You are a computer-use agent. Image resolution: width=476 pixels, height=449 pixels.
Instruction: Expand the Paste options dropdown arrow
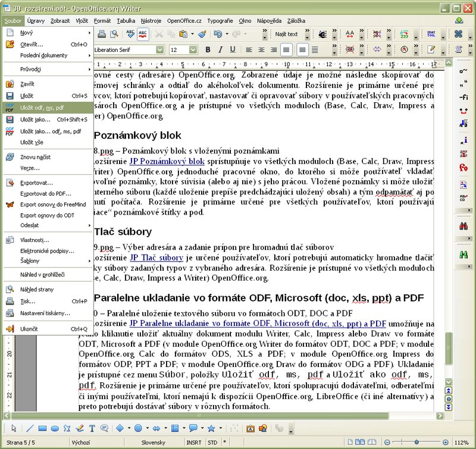click(x=192, y=34)
